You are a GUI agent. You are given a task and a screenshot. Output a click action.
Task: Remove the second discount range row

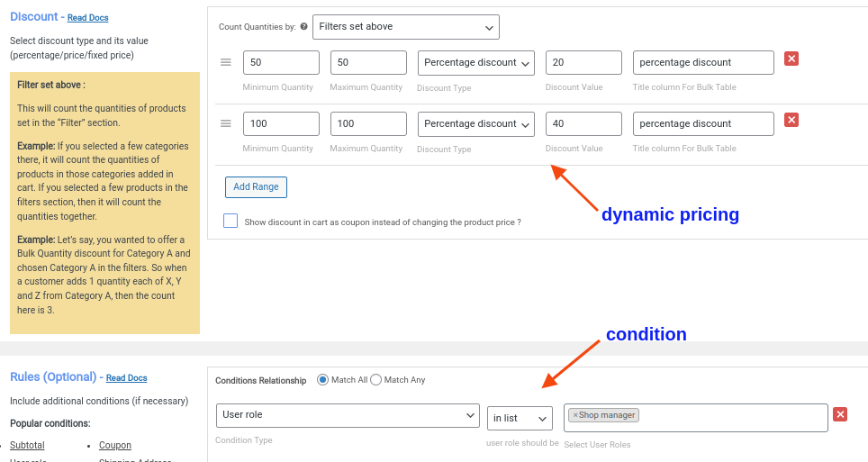coord(791,120)
